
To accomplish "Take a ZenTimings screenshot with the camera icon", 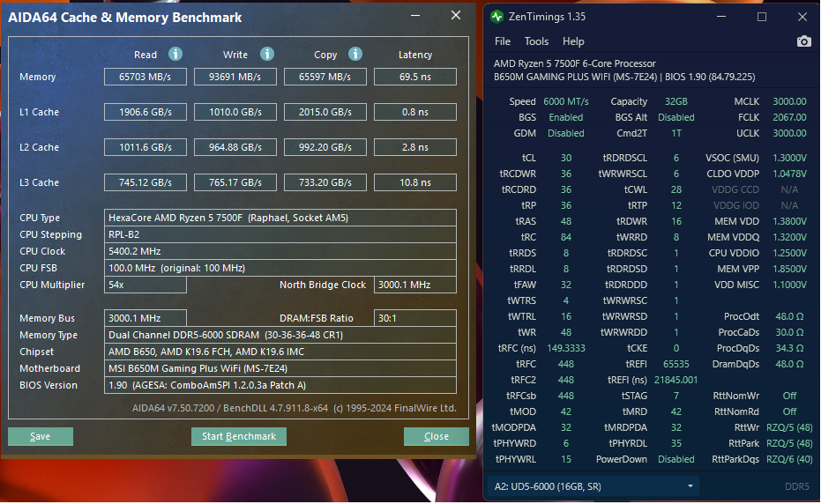I will coord(803,41).
